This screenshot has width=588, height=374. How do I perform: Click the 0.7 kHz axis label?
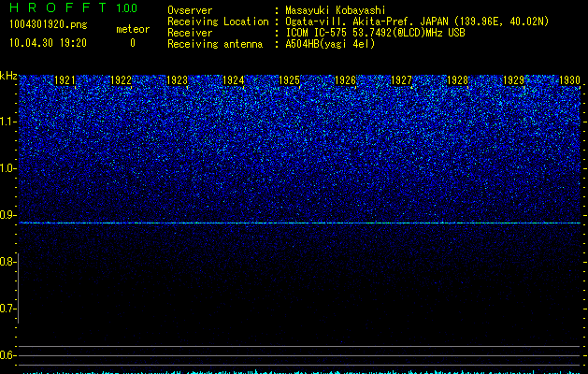click(x=7, y=309)
